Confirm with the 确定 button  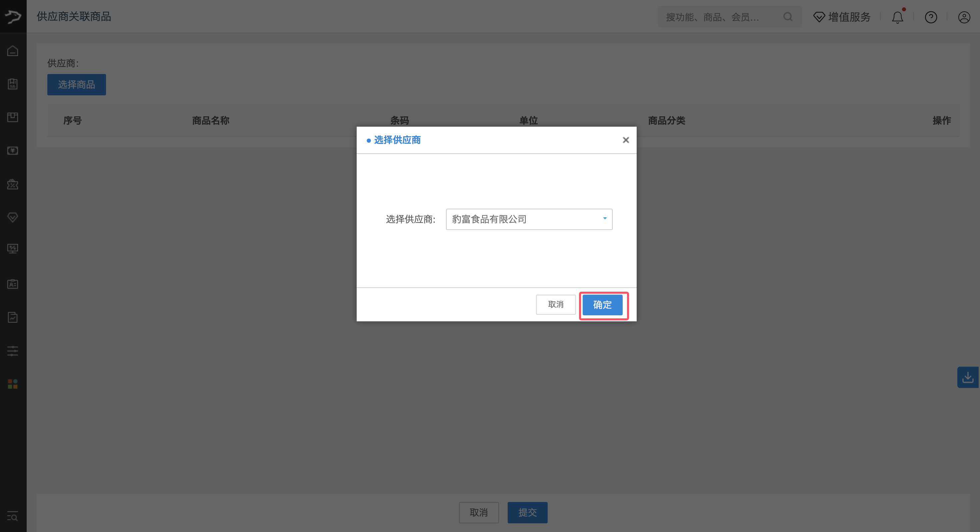(603, 305)
